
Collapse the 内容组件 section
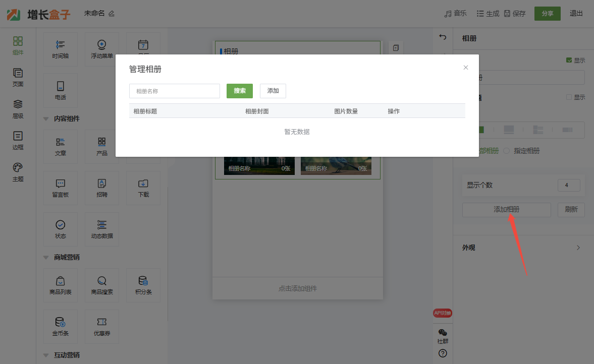click(x=46, y=119)
